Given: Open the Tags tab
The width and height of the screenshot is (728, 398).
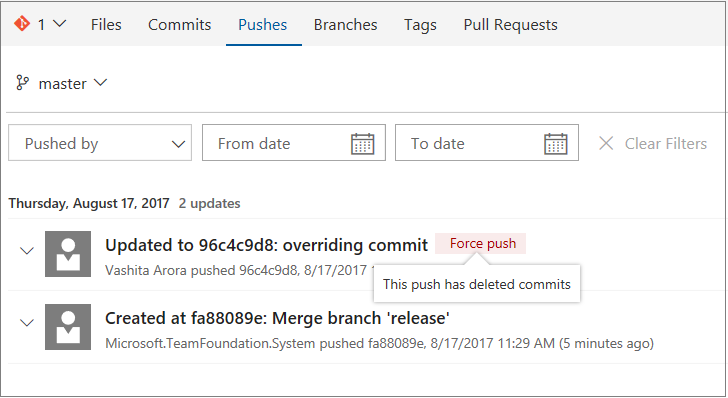Looking at the screenshot, I should (x=420, y=25).
